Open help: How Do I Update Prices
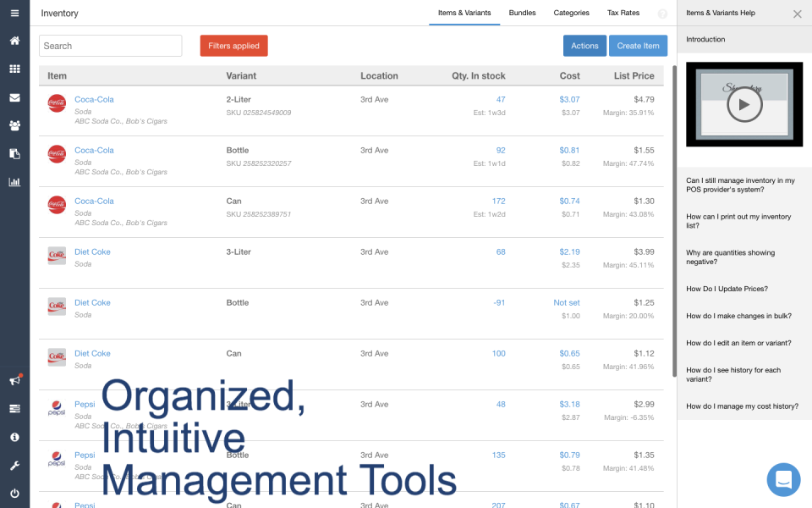 coord(727,289)
